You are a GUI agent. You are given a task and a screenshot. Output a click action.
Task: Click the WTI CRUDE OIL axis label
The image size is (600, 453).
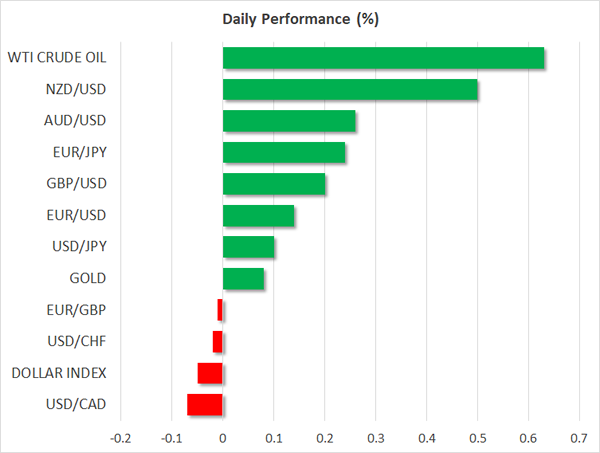(x=57, y=58)
